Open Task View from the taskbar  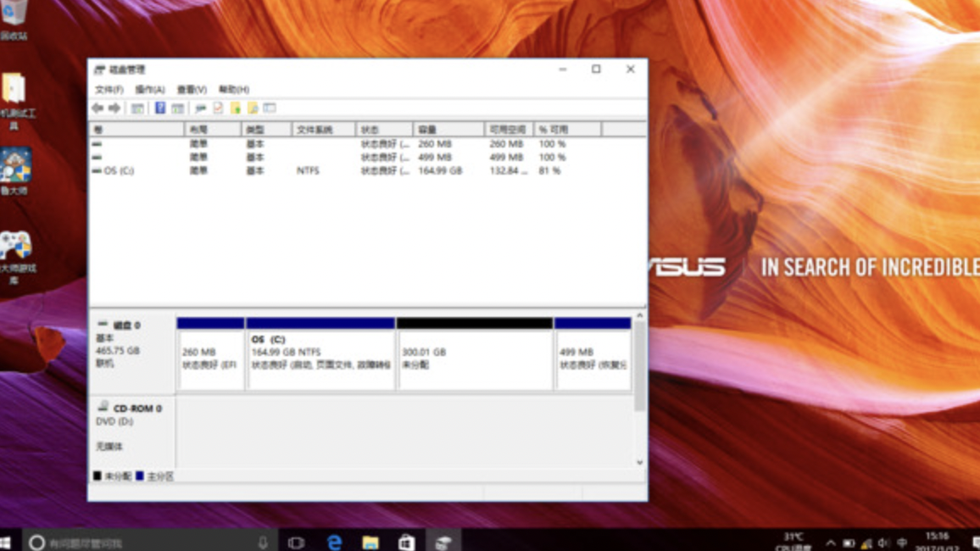(x=296, y=543)
